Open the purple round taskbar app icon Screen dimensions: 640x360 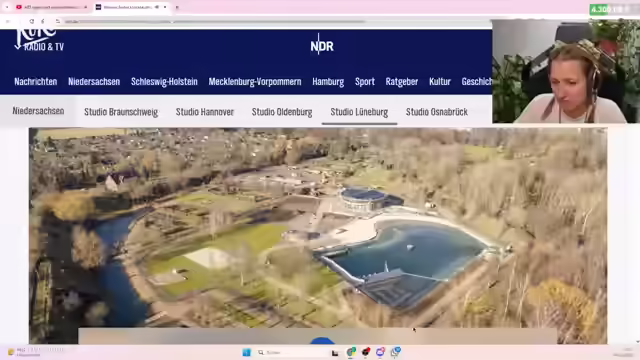[x=380, y=352]
